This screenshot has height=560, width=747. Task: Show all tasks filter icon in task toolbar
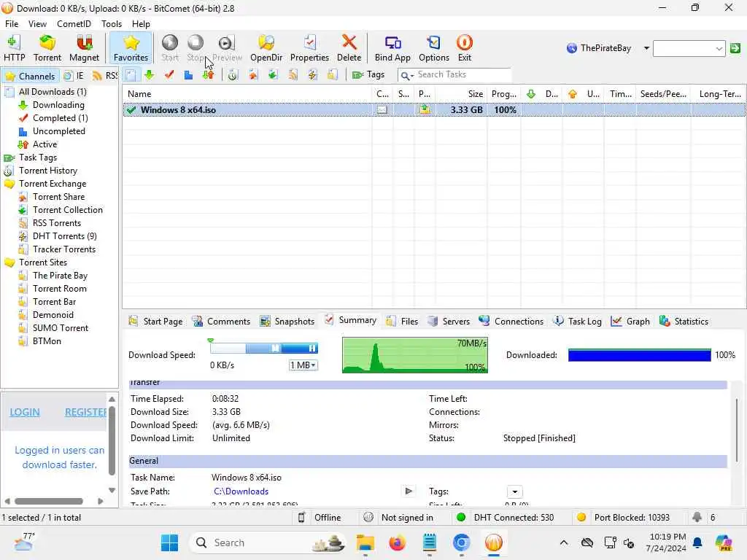131,75
